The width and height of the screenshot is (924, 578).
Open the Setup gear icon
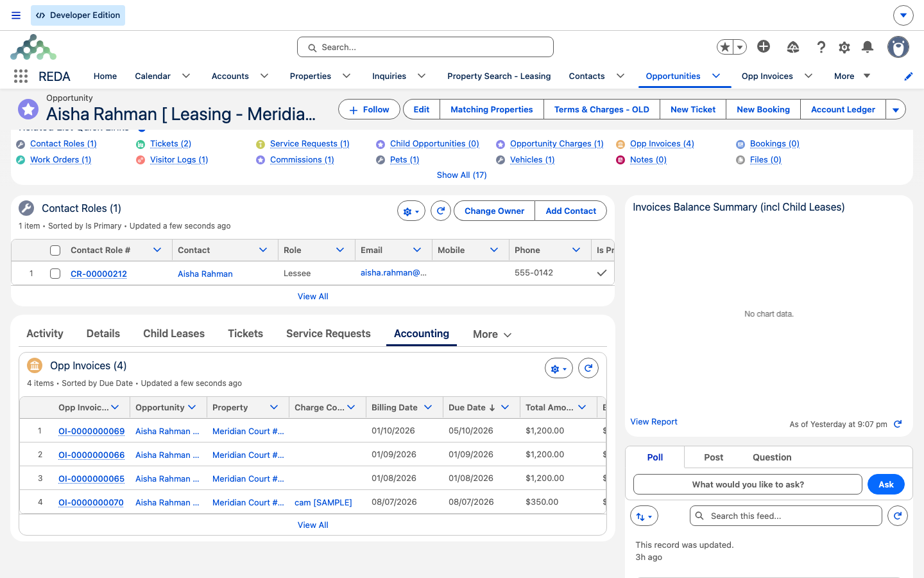pos(844,47)
